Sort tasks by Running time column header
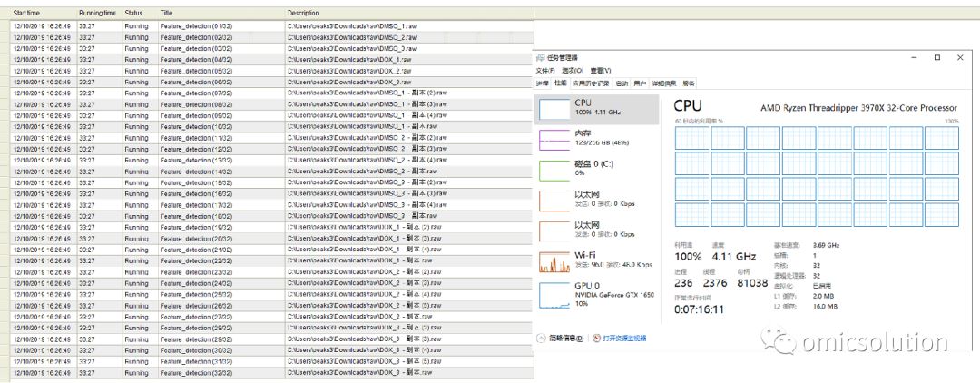Viewport: 980px width, 383px height. 97,13
